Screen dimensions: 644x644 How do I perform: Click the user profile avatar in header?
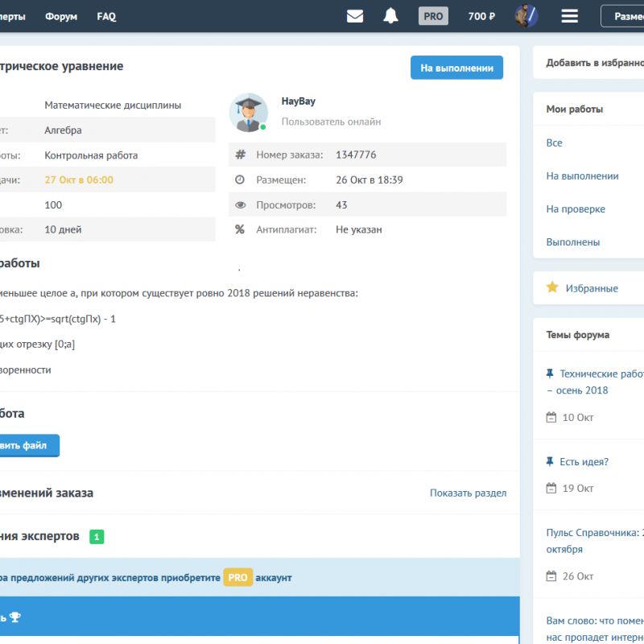pyautogui.click(x=526, y=16)
